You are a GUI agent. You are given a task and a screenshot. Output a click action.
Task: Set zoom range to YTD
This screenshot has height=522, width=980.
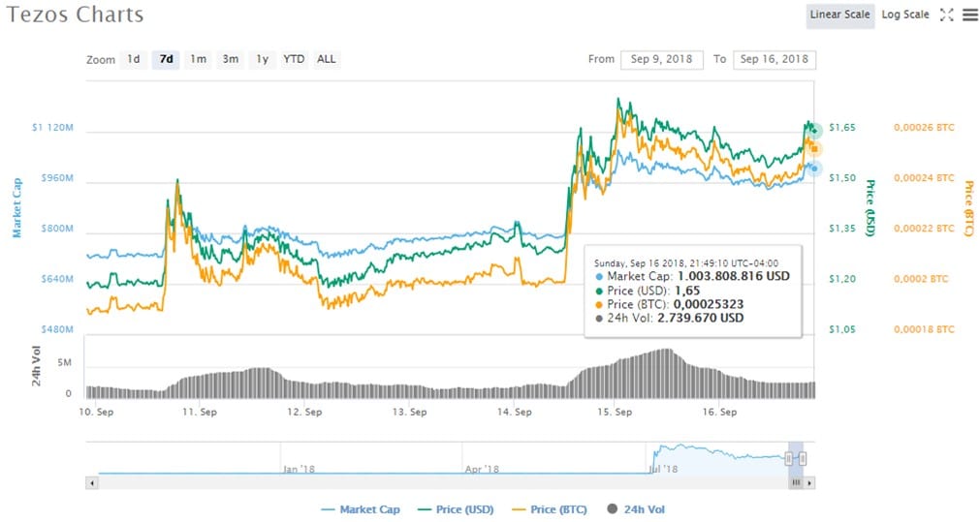pos(294,59)
